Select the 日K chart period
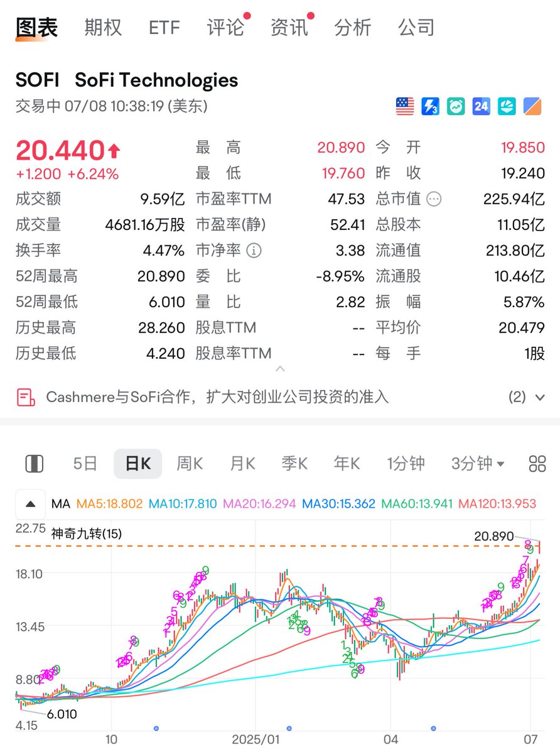This screenshot has height=754, width=560. click(137, 464)
